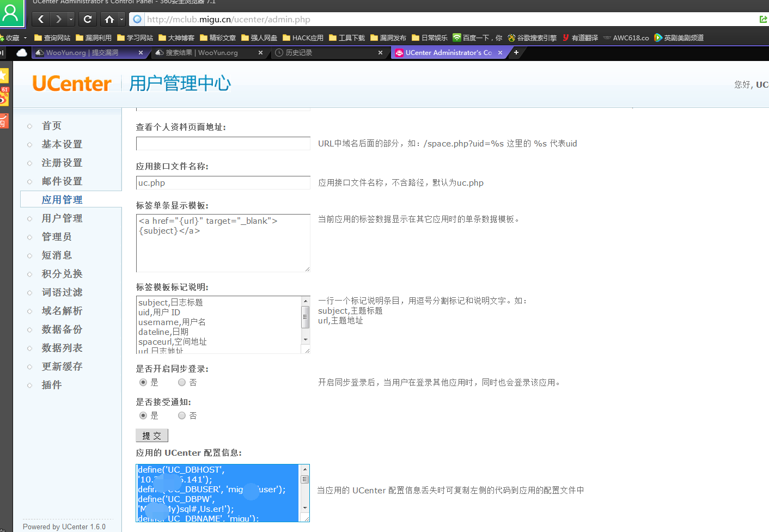Click the cloud icon left of tabs
The image size is (769, 532).
tap(22, 53)
